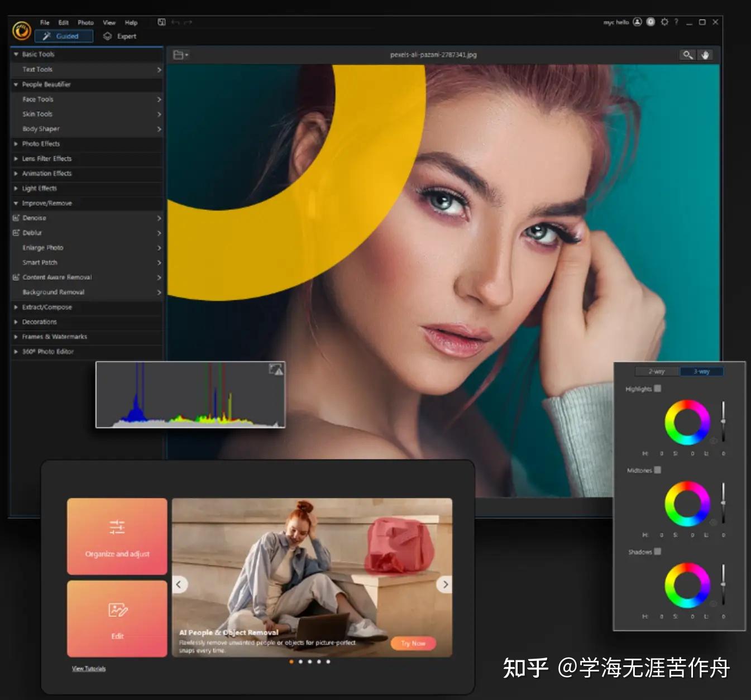Image resolution: width=751 pixels, height=700 pixels.
Task: Open the File menu
Action: click(x=44, y=22)
